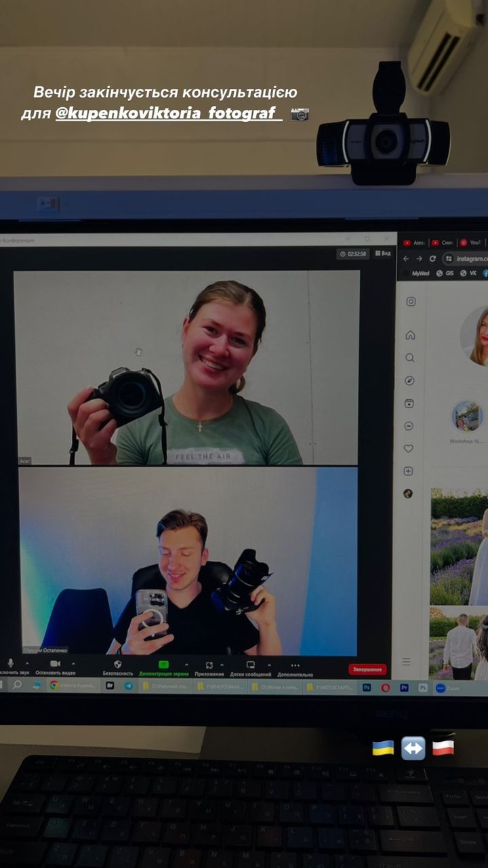This screenshot has height=868, width=488.
Task: Switch to the YouT browser tab
Action: (x=471, y=242)
